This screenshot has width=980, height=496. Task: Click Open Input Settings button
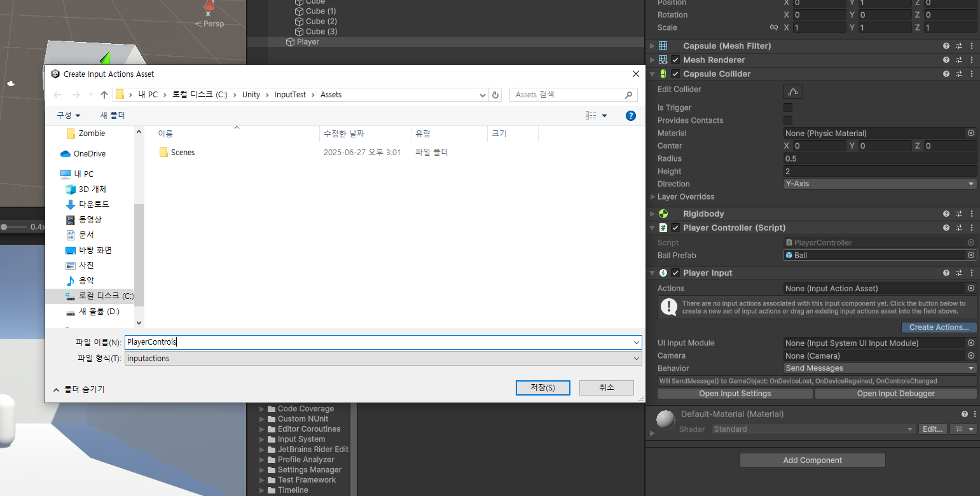735,394
